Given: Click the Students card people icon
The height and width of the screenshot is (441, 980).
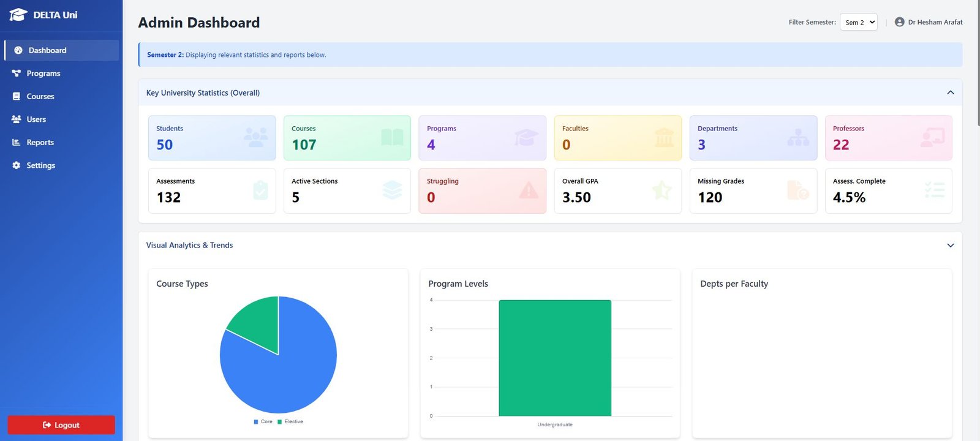Looking at the screenshot, I should (255, 137).
